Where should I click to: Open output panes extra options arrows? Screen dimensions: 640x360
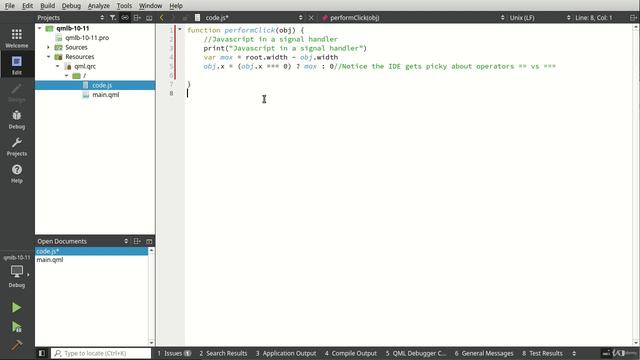click(574, 353)
